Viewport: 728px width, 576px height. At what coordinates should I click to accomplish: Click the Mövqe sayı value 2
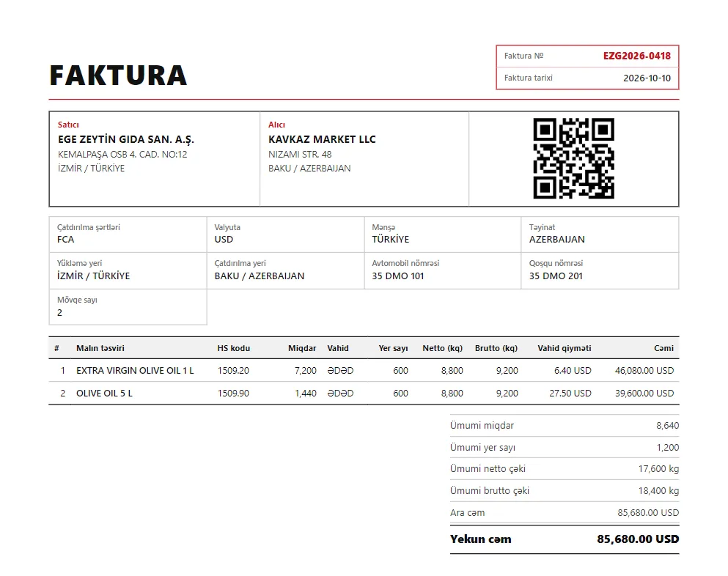click(x=59, y=312)
